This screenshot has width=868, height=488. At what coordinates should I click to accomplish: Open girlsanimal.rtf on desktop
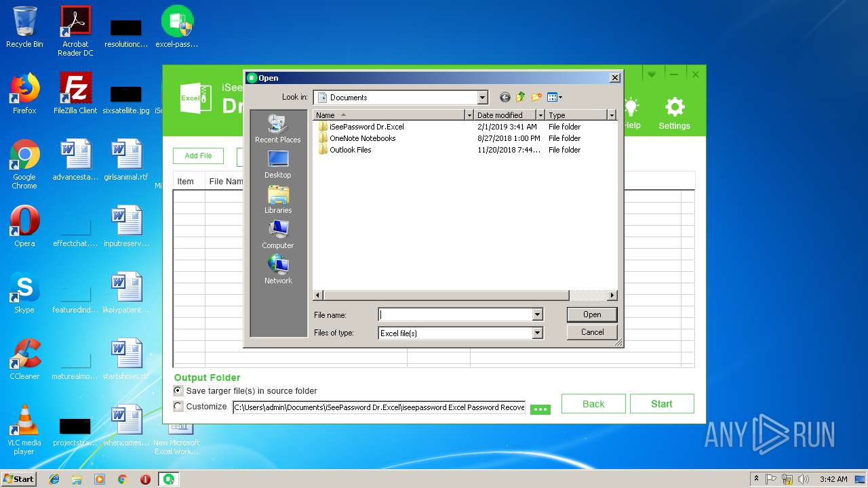[x=126, y=160]
